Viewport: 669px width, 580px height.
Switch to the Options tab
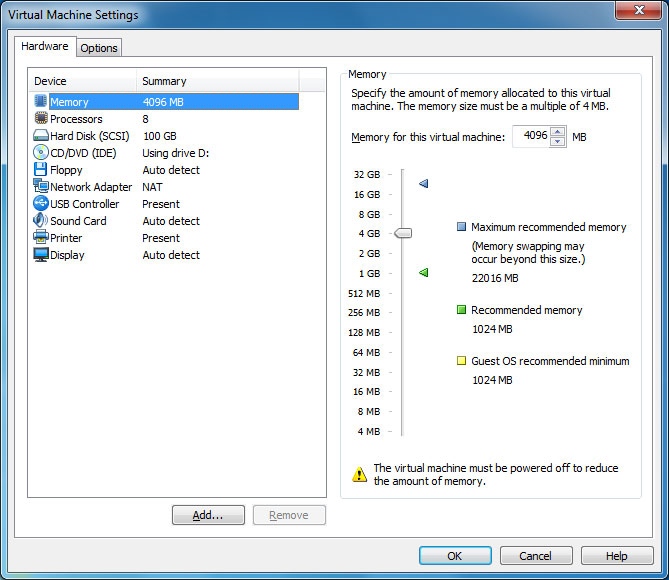click(x=99, y=48)
